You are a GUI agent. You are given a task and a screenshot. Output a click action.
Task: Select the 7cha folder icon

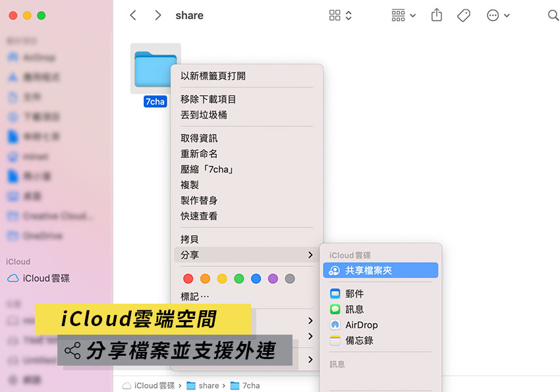tap(155, 69)
